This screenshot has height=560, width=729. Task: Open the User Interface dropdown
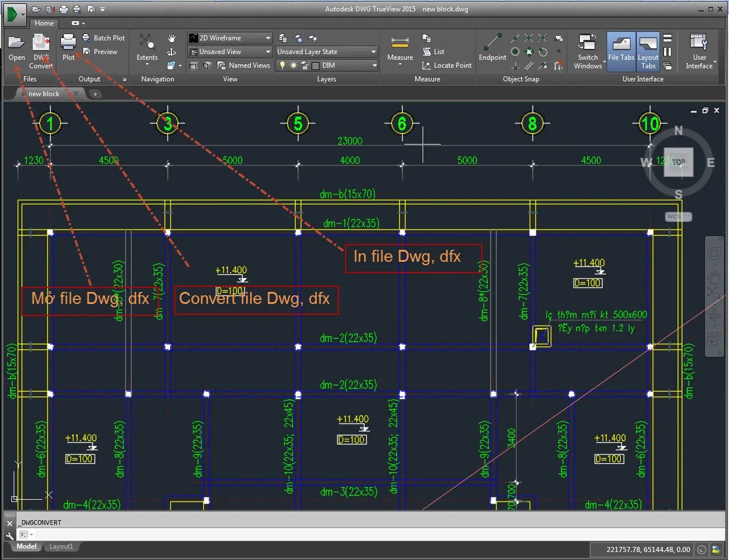tap(699, 51)
